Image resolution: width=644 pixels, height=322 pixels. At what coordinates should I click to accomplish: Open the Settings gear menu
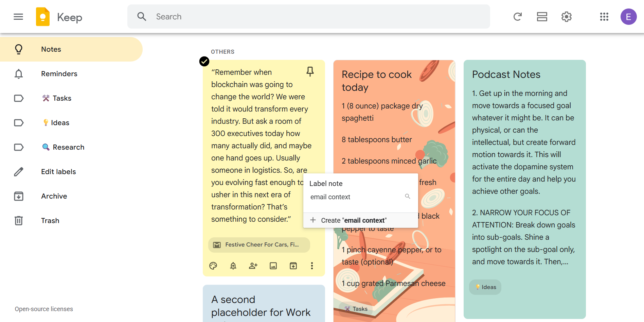(x=566, y=17)
